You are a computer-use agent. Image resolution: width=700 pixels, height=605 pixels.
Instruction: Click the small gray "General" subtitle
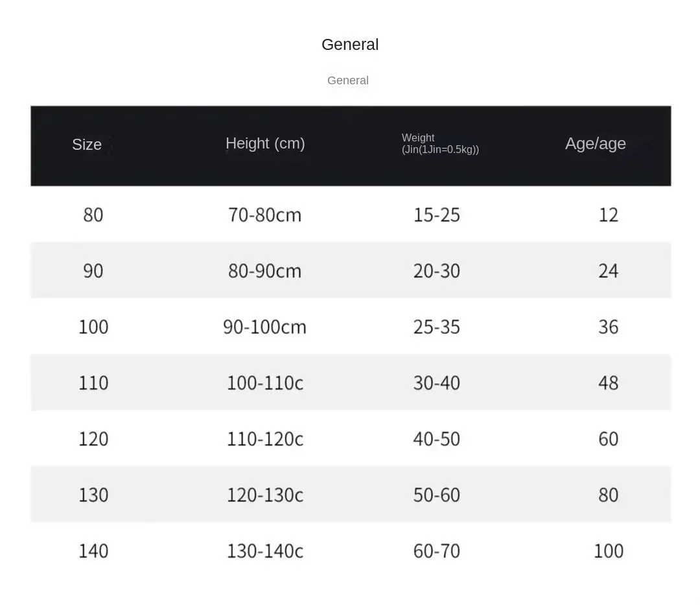click(348, 80)
